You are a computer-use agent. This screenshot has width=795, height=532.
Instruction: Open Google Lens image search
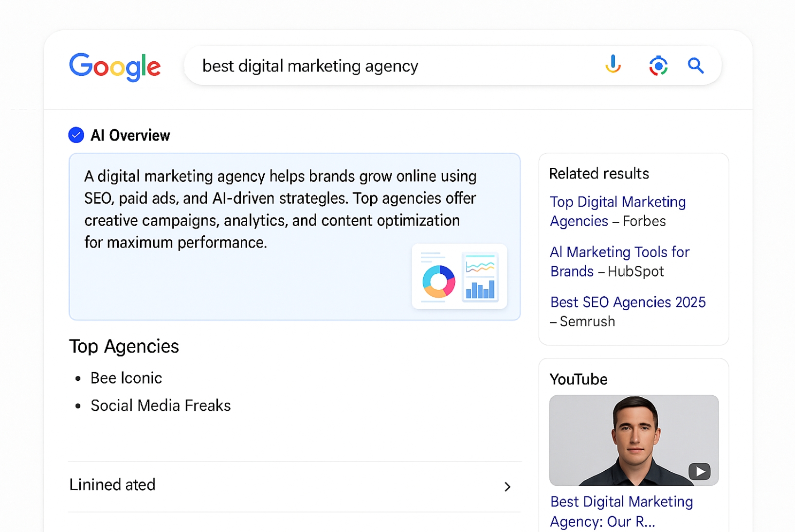click(658, 66)
